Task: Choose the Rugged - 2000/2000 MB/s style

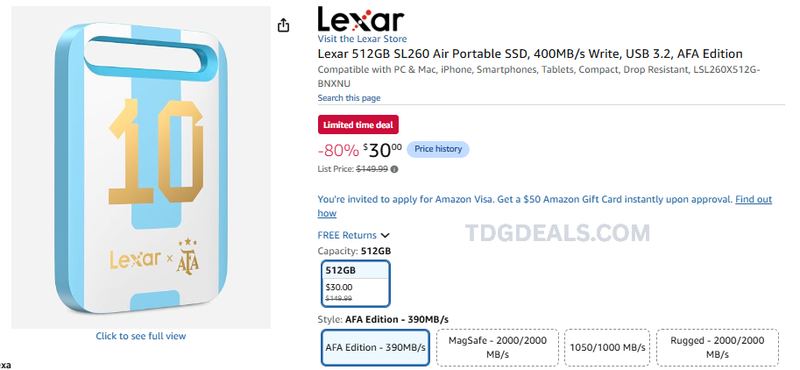Action: 717,348
